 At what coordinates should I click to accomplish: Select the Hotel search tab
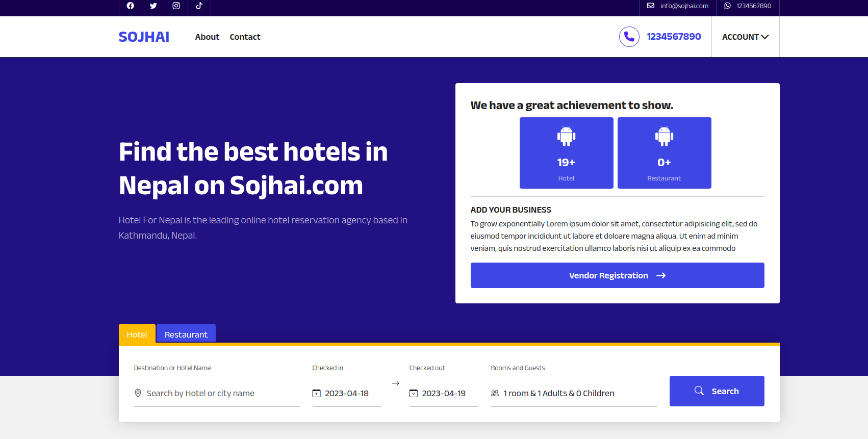137,334
